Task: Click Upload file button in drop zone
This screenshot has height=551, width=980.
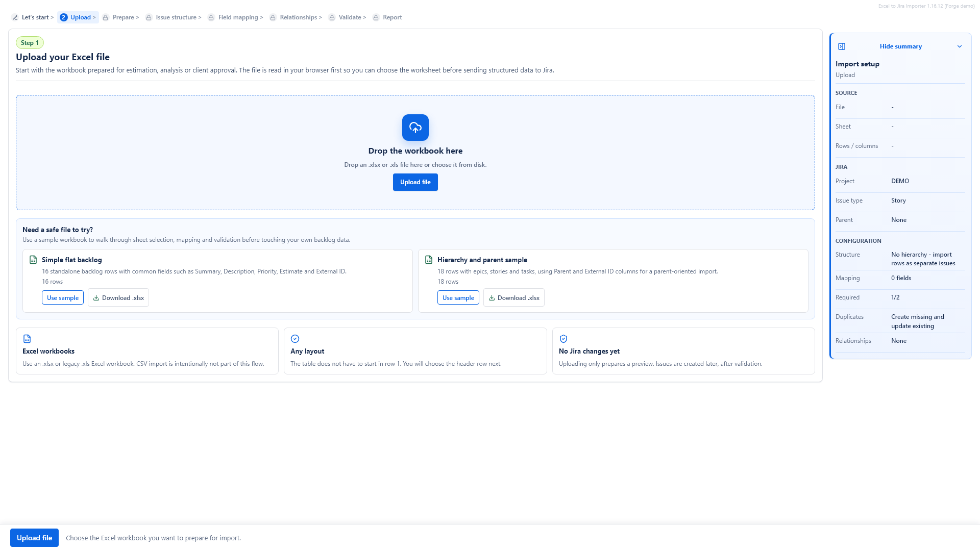Action: click(415, 182)
